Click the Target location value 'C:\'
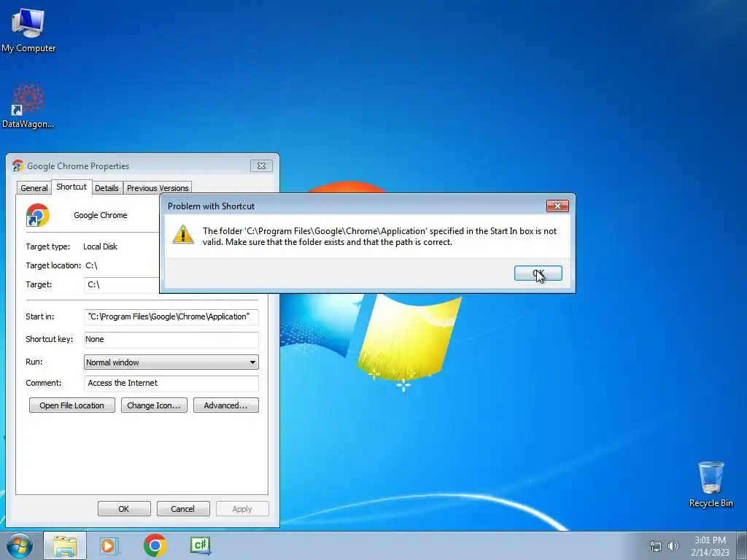 click(x=91, y=265)
